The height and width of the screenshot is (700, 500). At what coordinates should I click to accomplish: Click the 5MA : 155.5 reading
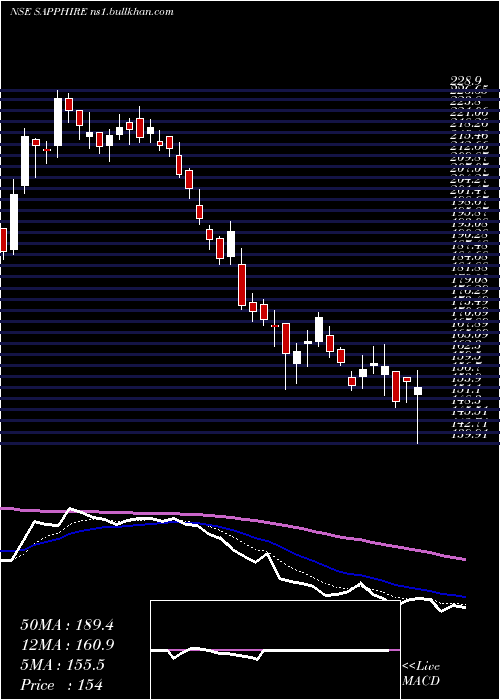pyautogui.click(x=62, y=665)
